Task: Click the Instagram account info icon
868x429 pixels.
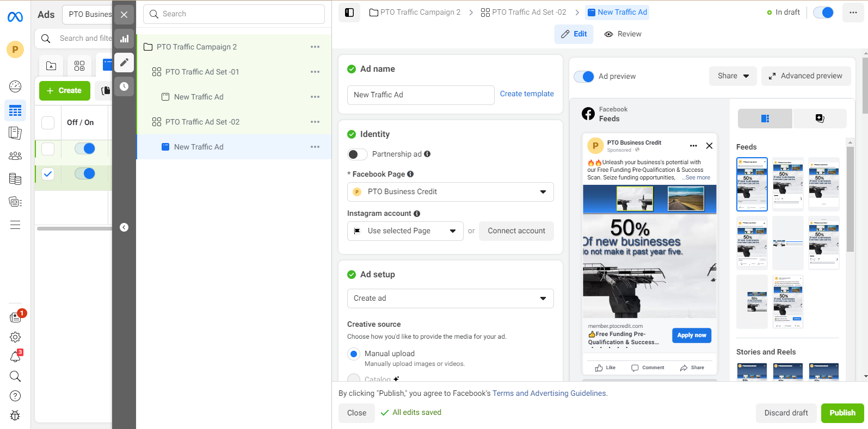Action: coord(417,214)
